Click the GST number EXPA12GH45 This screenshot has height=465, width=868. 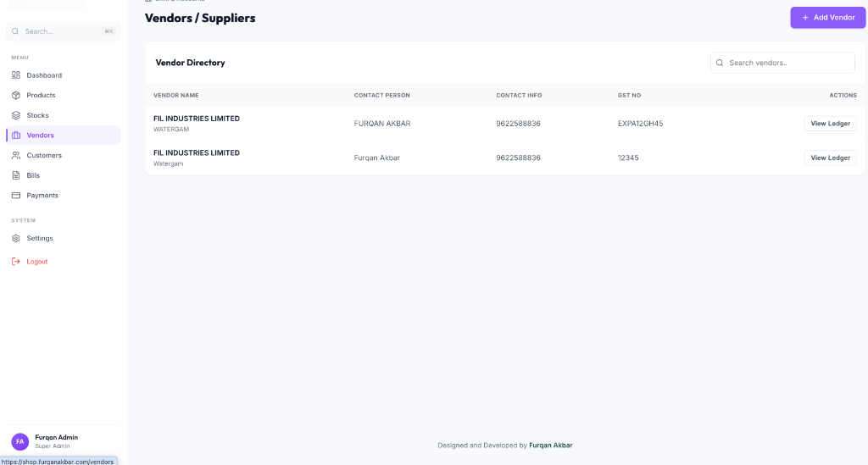point(641,124)
